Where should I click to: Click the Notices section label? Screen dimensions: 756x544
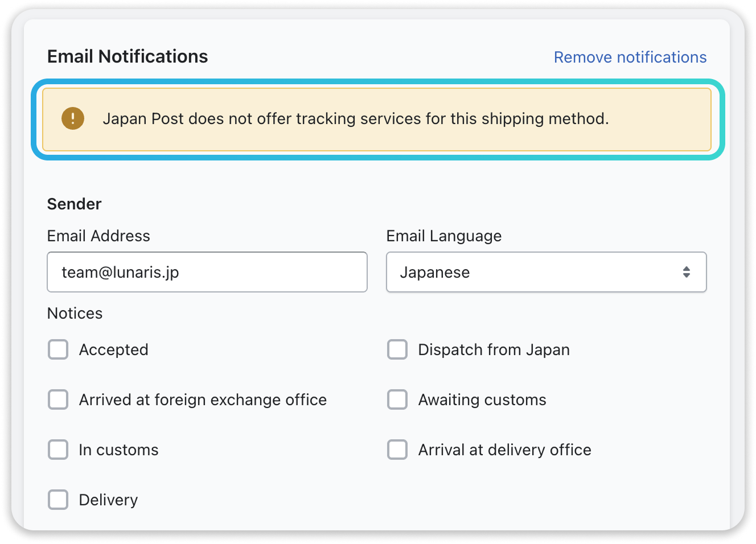pyautogui.click(x=75, y=313)
